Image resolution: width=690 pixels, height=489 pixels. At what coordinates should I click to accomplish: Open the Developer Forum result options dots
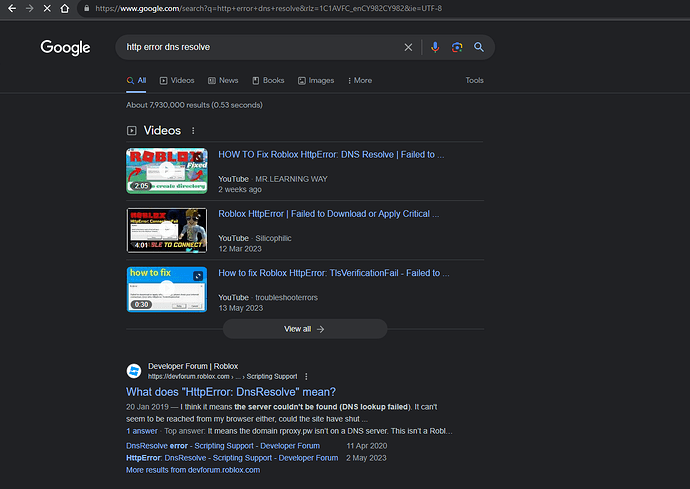coord(306,376)
